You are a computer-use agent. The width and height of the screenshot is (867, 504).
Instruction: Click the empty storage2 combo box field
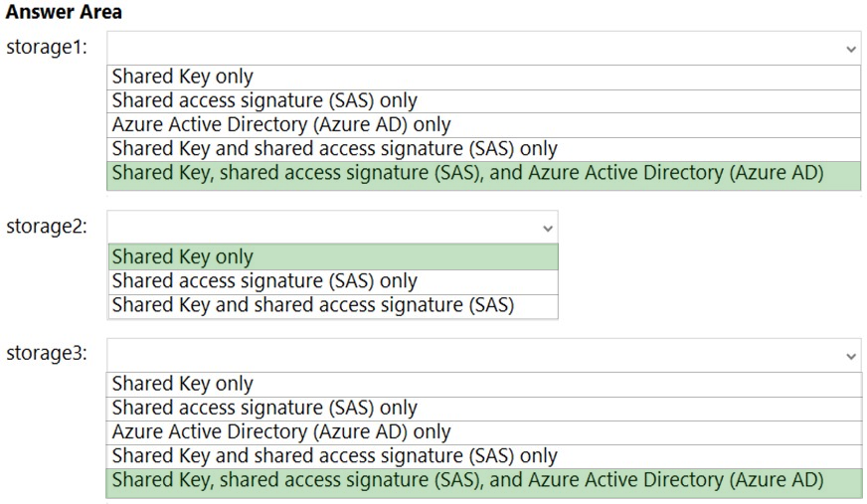(333, 227)
